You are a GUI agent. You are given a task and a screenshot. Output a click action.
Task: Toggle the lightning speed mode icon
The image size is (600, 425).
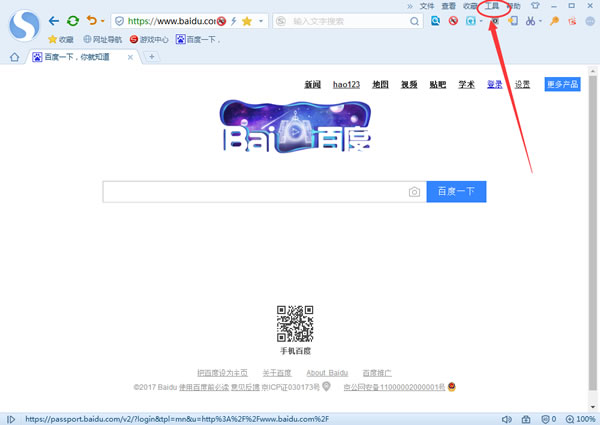click(x=233, y=21)
